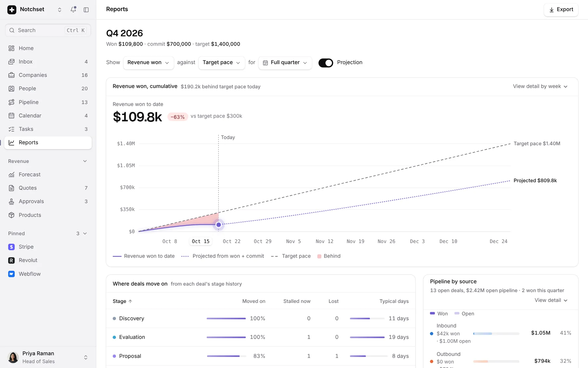Click the Pipeline icon
This screenshot has height=368, width=588.
pyautogui.click(x=11, y=102)
